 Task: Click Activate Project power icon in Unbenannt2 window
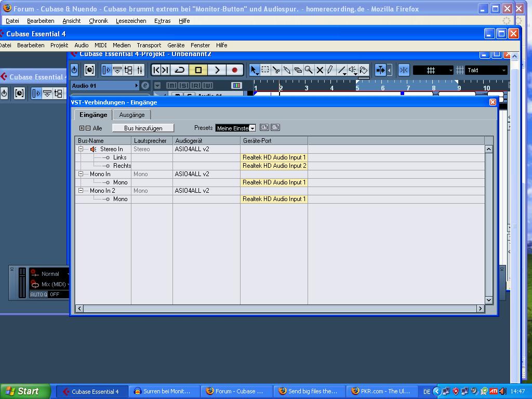click(x=74, y=70)
